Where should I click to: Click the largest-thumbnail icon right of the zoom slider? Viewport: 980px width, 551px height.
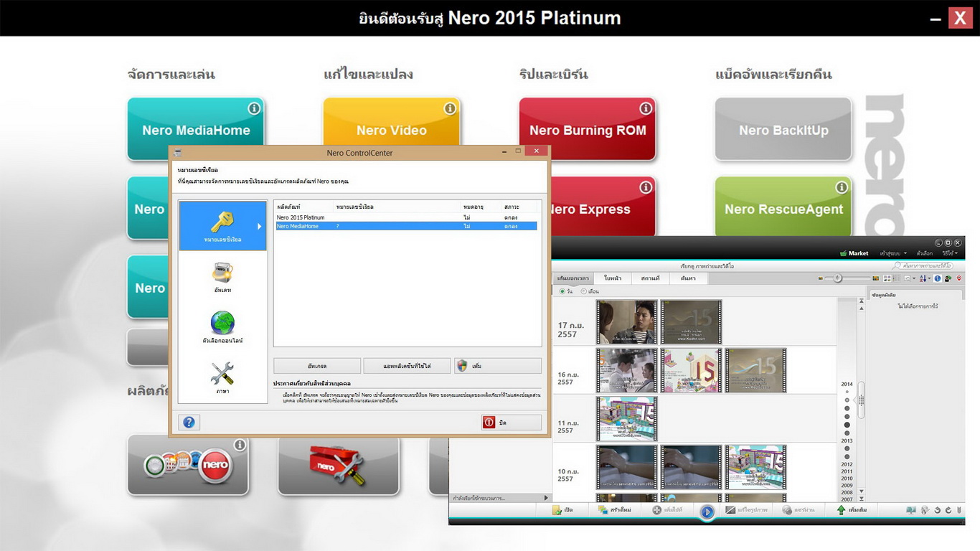tap(876, 278)
